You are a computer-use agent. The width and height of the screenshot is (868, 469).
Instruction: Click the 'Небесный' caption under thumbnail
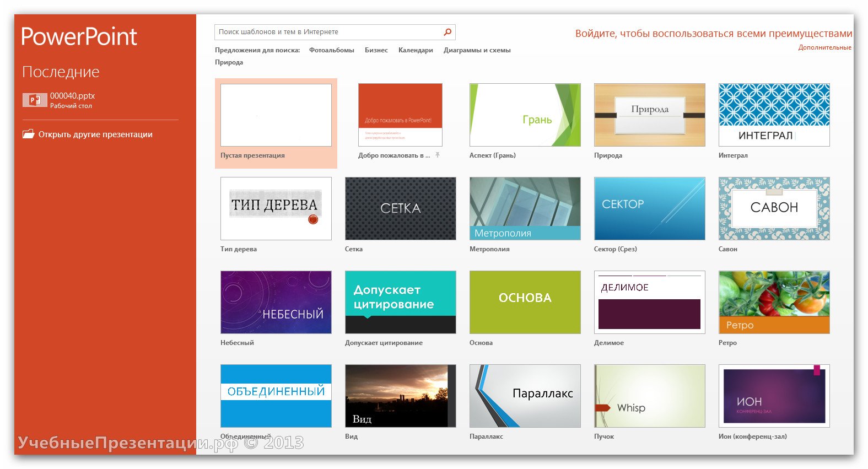237,343
